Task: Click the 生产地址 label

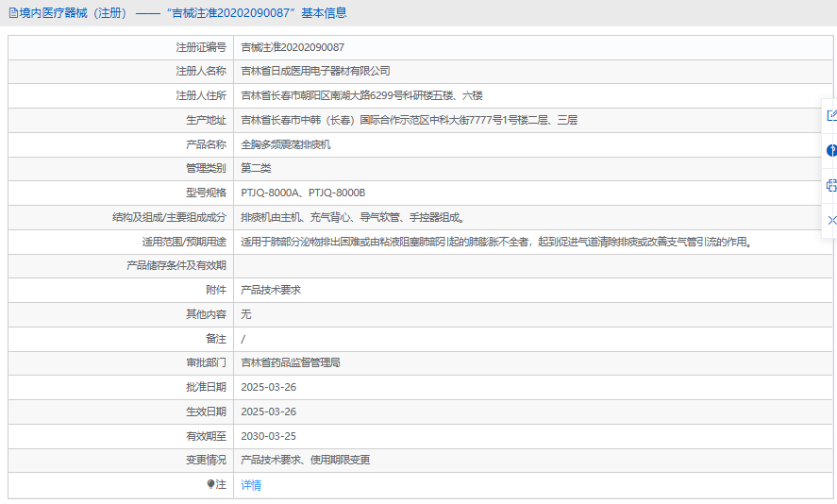Action: [x=206, y=120]
